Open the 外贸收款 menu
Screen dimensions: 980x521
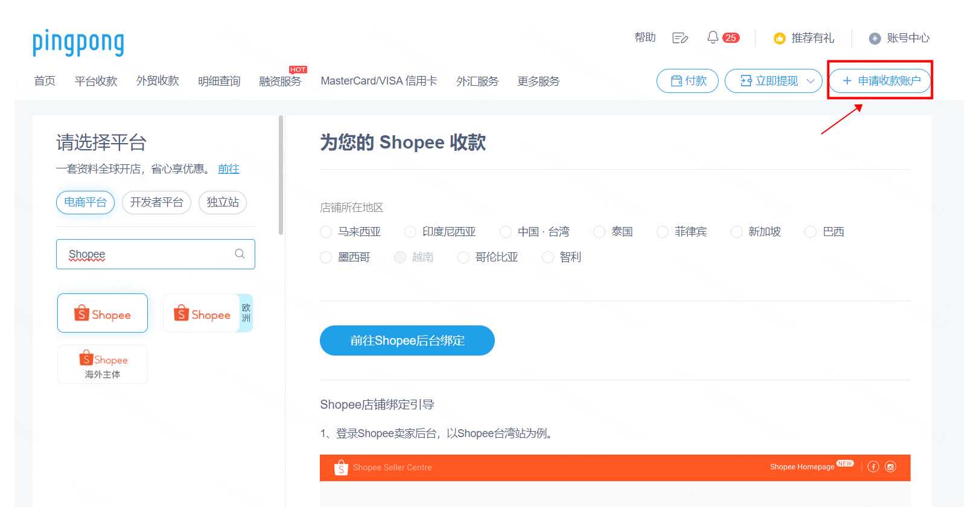[157, 81]
